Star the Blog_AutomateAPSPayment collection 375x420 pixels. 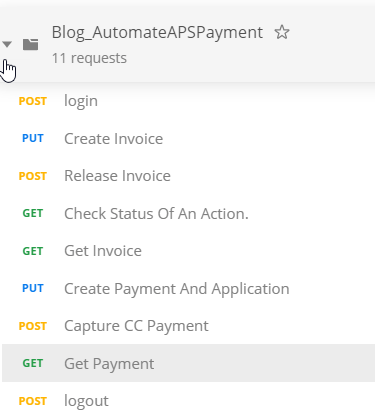(282, 32)
